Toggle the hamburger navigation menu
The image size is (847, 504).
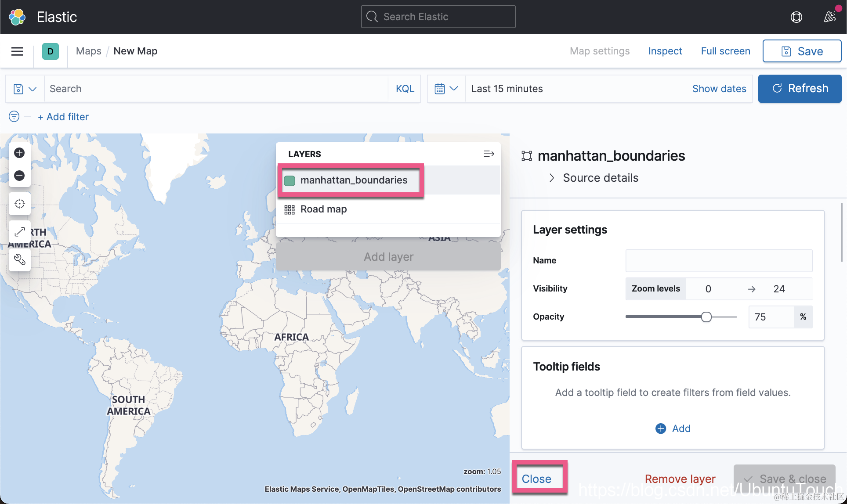17,51
